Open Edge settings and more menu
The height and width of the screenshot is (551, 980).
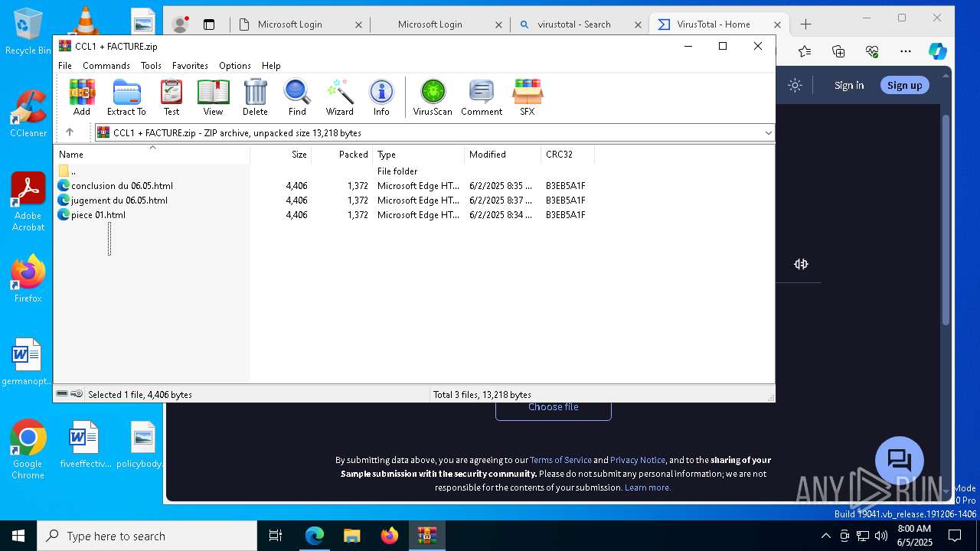pos(906,51)
